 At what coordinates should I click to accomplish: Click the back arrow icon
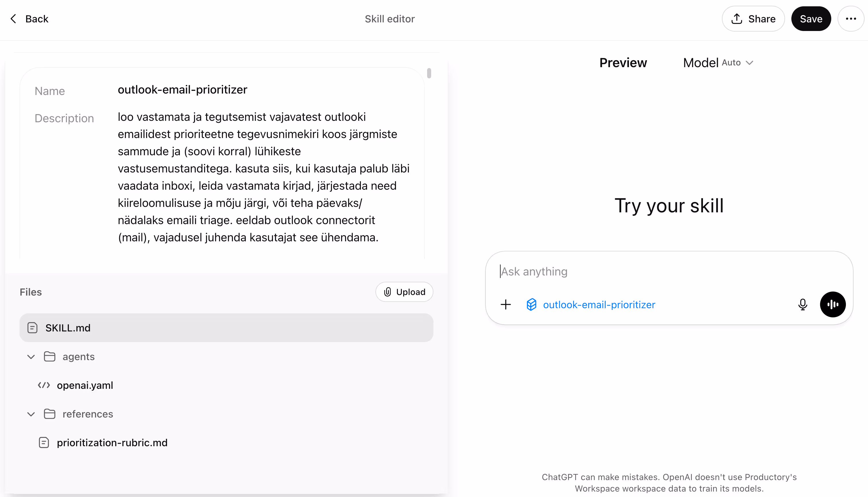[x=13, y=19]
